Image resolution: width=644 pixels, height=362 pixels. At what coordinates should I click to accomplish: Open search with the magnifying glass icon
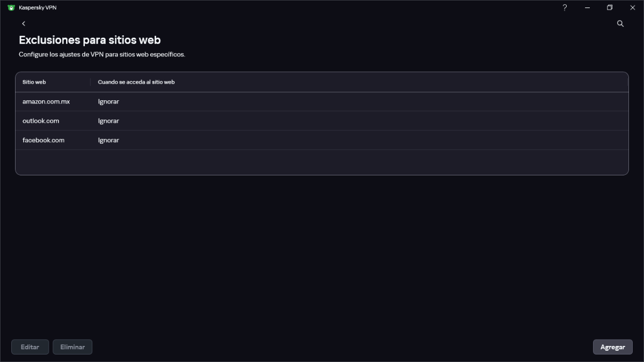(620, 24)
